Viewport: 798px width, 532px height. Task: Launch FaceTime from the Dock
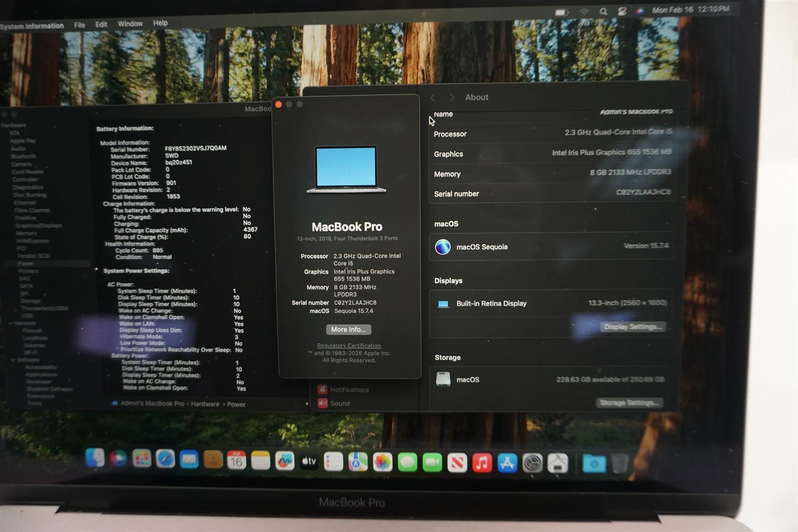pyautogui.click(x=432, y=463)
